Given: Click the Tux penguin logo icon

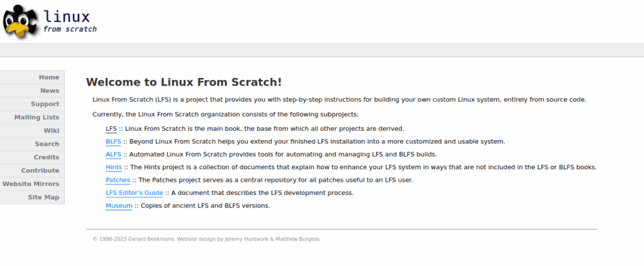Looking at the screenshot, I should pyautogui.click(x=19, y=21).
